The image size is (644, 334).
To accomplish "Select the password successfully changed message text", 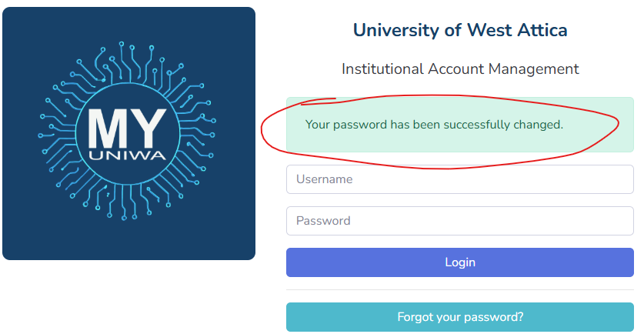I will (x=434, y=124).
